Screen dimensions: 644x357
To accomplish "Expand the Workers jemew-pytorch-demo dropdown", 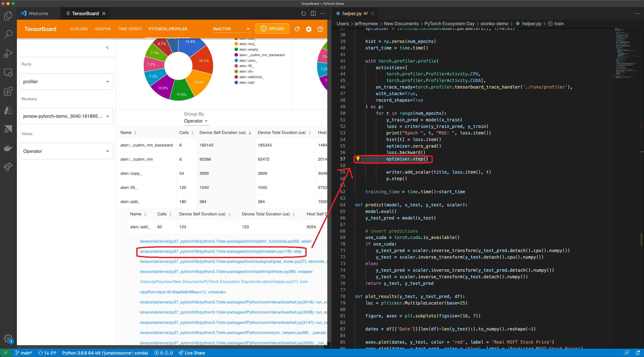I will pos(66,116).
